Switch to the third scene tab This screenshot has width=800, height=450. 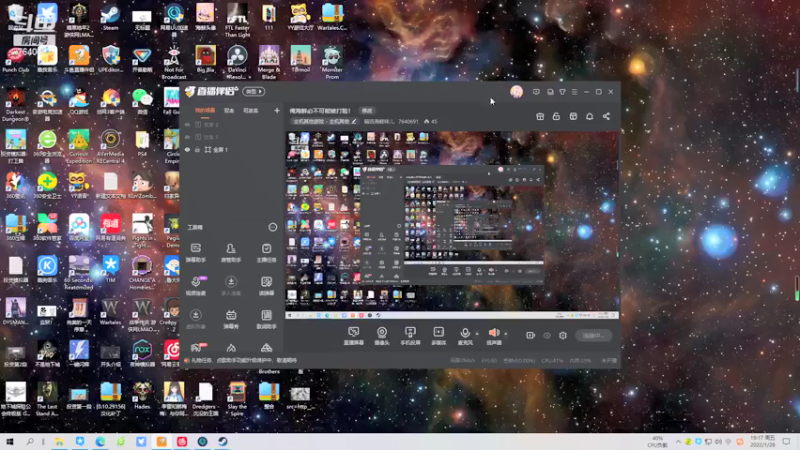(251, 111)
